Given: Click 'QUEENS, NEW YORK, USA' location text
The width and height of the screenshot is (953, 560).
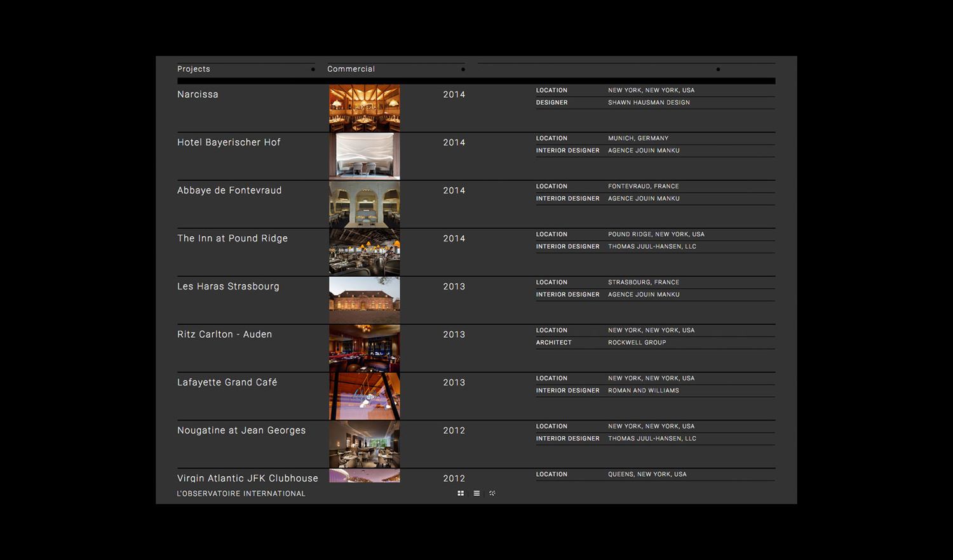Looking at the screenshot, I should [x=647, y=474].
